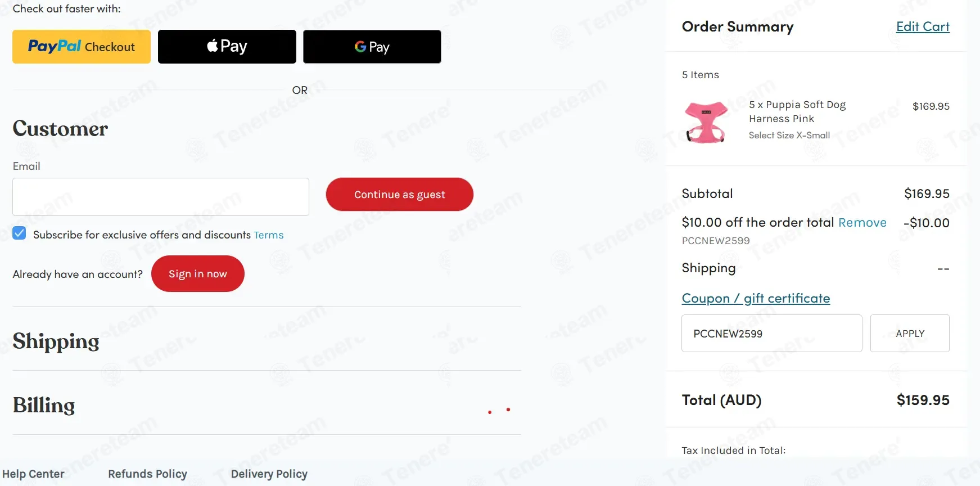Choose Apple Pay express checkout

(227, 47)
